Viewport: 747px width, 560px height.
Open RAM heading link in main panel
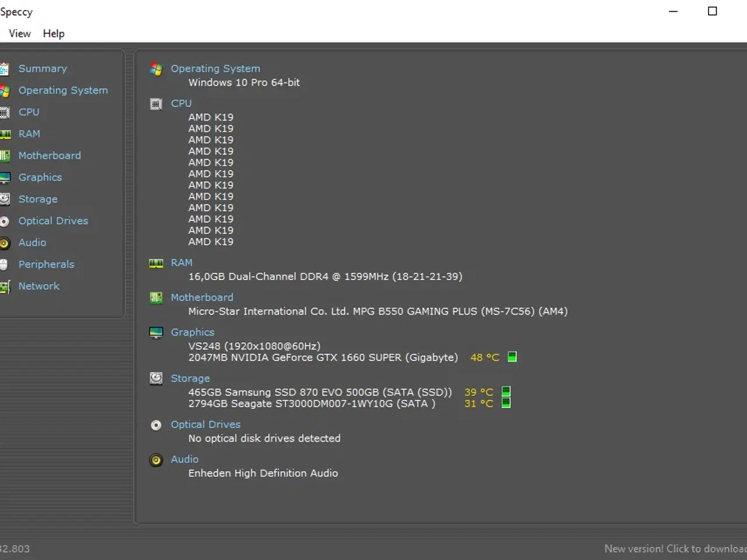[181, 263]
